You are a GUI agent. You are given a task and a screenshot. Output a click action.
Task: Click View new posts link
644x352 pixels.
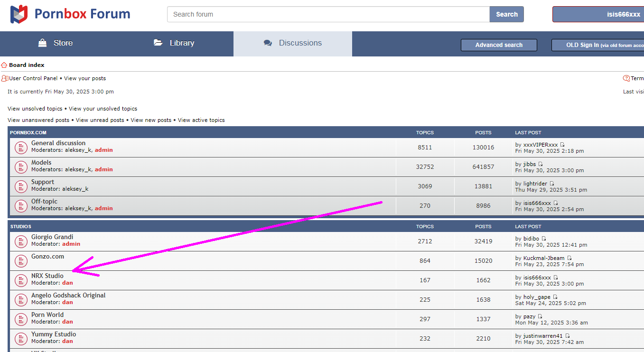151,120
